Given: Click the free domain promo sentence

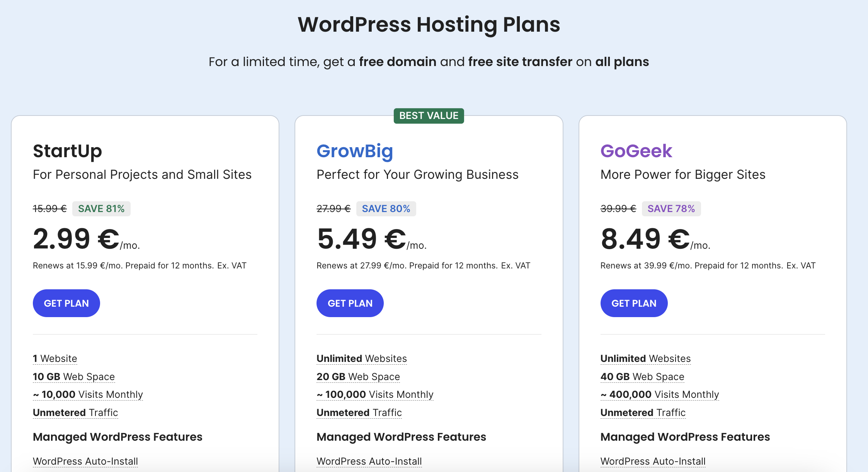Looking at the screenshot, I should pos(429,62).
